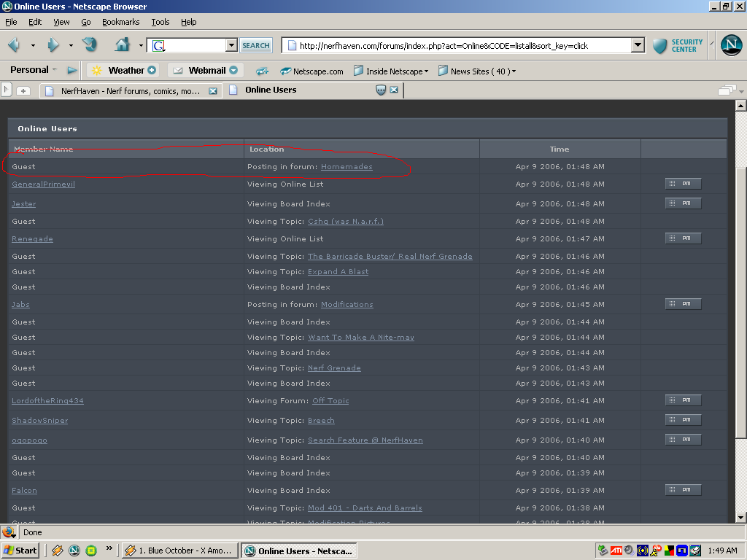Send PM to GeneralPrimevil
This screenshot has height=560, width=747.
pos(683,184)
